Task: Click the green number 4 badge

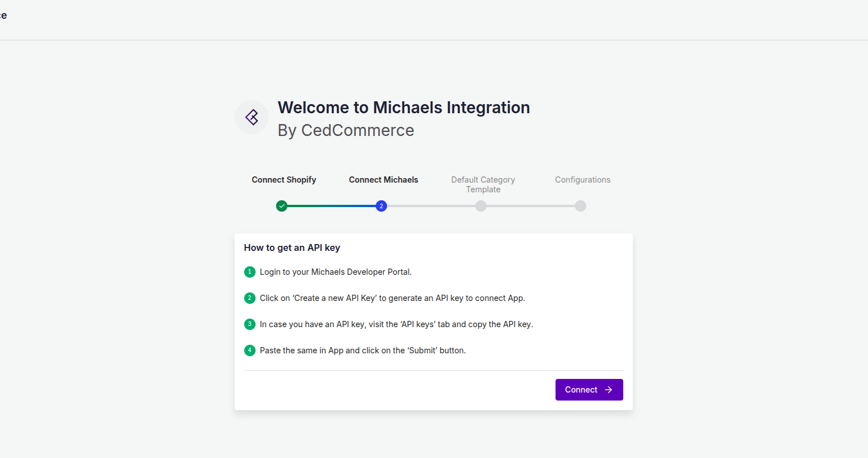Action: click(249, 350)
